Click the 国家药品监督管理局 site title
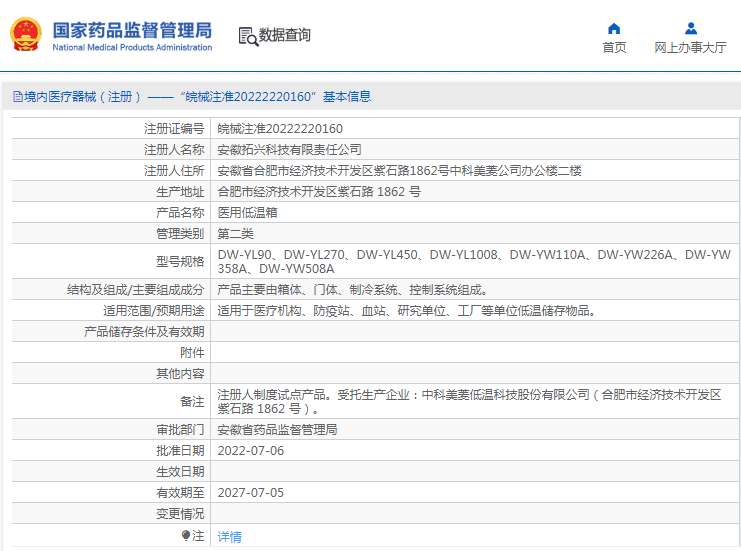Screen dimensions: 741x551 click(132, 27)
